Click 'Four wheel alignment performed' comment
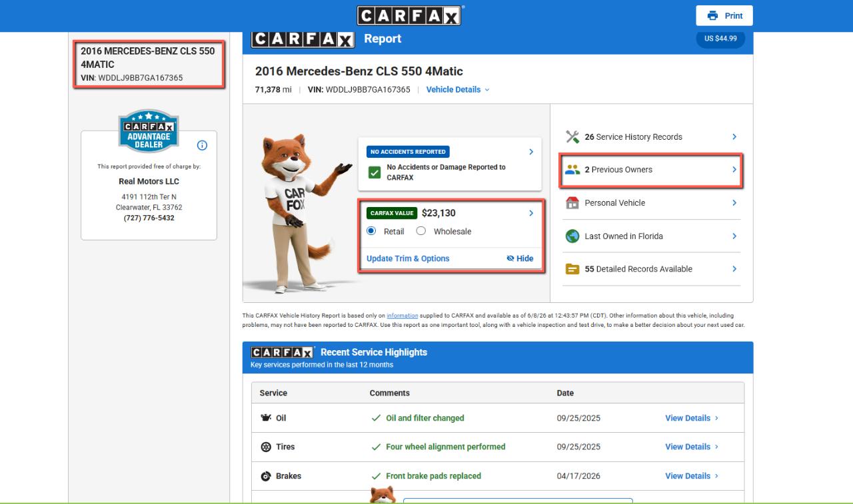 click(x=446, y=447)
